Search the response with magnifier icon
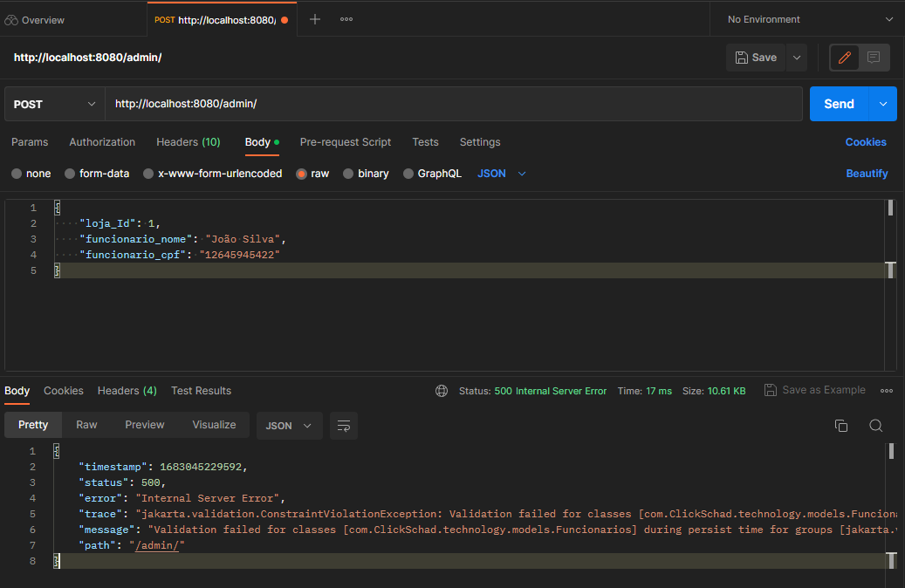Viewport: 905px width, 588px height. 875,426
